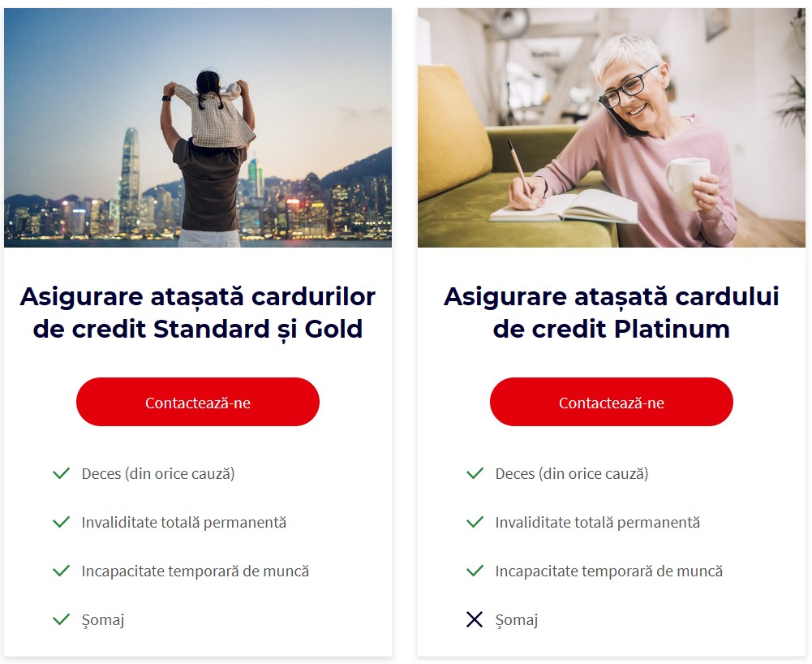Click Deces (din orice cauză) text in Platinum card

pos(572,473)
